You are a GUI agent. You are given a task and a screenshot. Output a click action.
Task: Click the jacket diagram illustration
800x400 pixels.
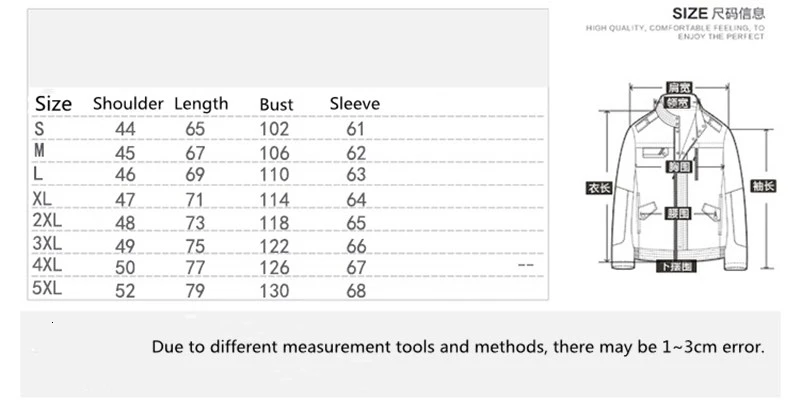(x=680, y=179)
